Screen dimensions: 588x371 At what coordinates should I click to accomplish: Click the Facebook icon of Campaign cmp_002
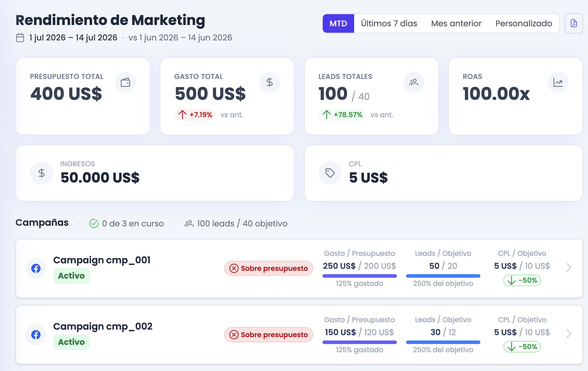pos(36,335)
